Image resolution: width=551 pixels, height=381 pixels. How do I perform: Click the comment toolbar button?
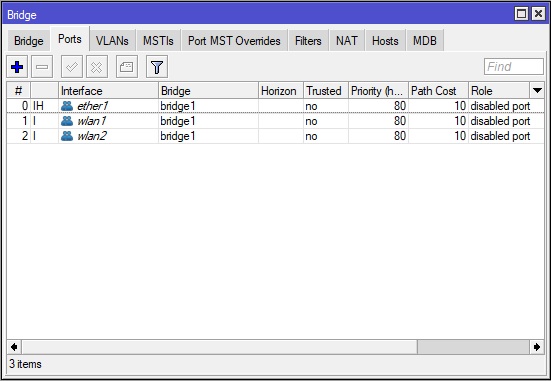[127, 66]
